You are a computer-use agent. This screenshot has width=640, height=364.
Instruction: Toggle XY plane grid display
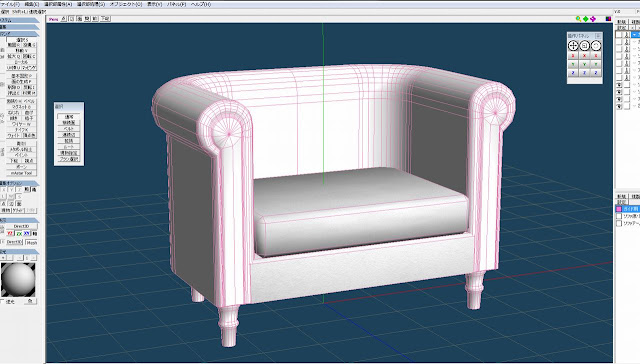click(27, 234)
